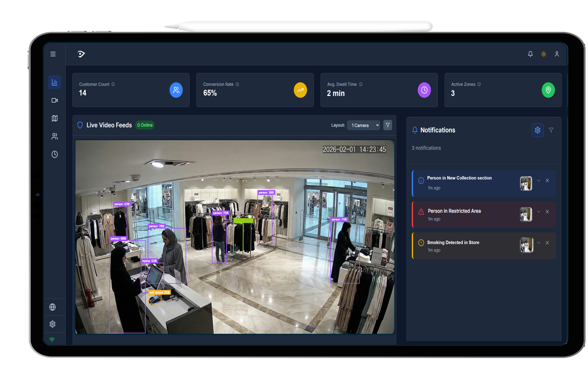
Task: Open the map view icon in sidebar
Action: click(54, 118)
